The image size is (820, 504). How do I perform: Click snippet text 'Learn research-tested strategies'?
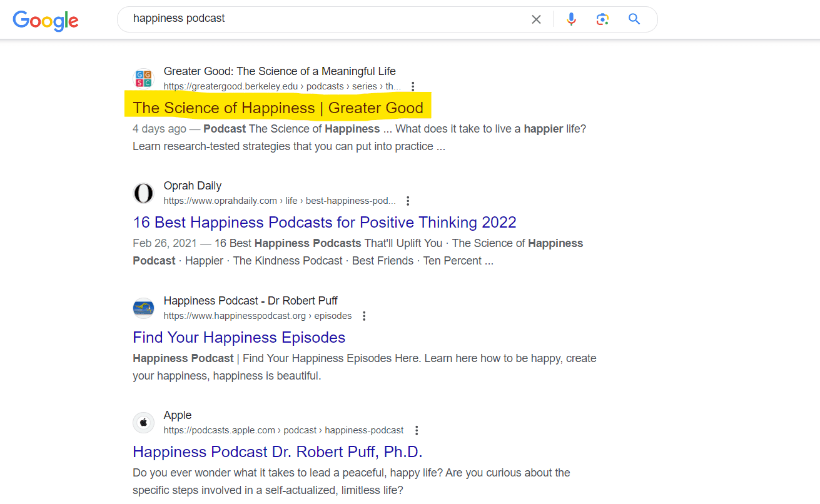210,146
